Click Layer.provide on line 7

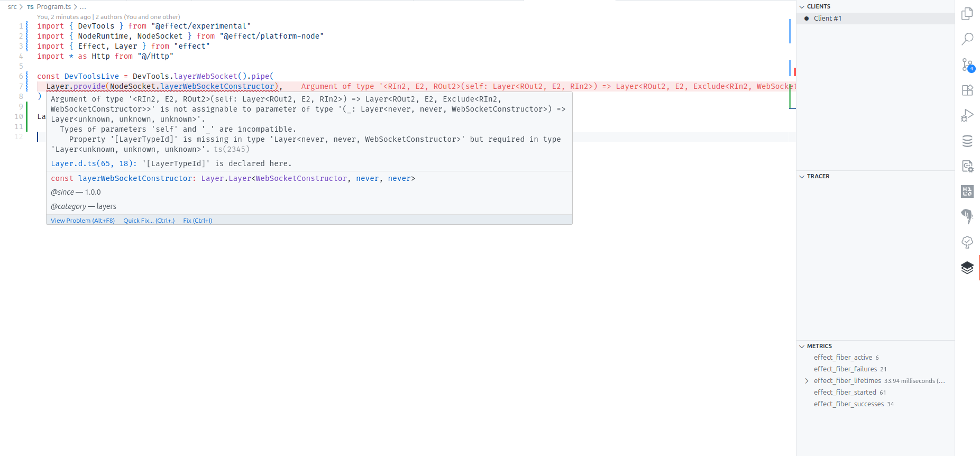click(76, 86)
